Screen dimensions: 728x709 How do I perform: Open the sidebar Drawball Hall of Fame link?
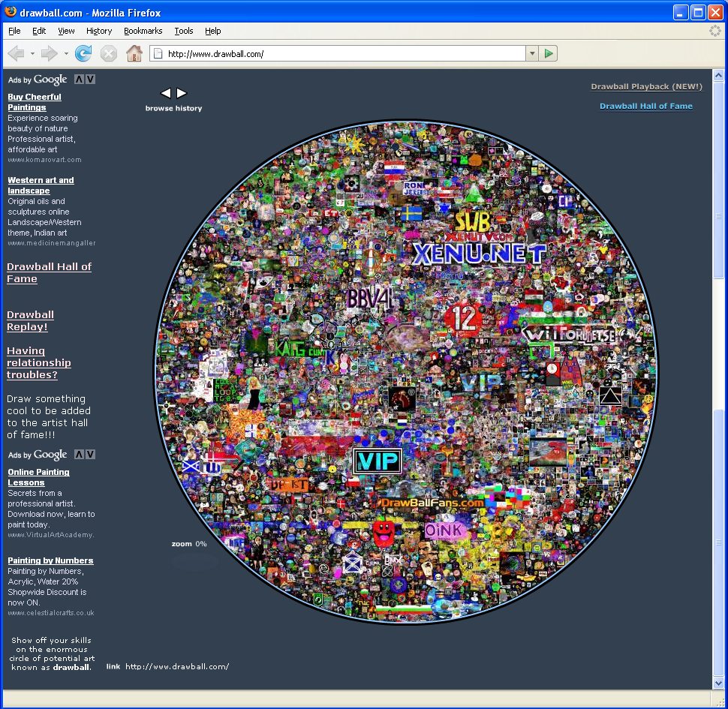pyautogui.click(x=49, y=273)
